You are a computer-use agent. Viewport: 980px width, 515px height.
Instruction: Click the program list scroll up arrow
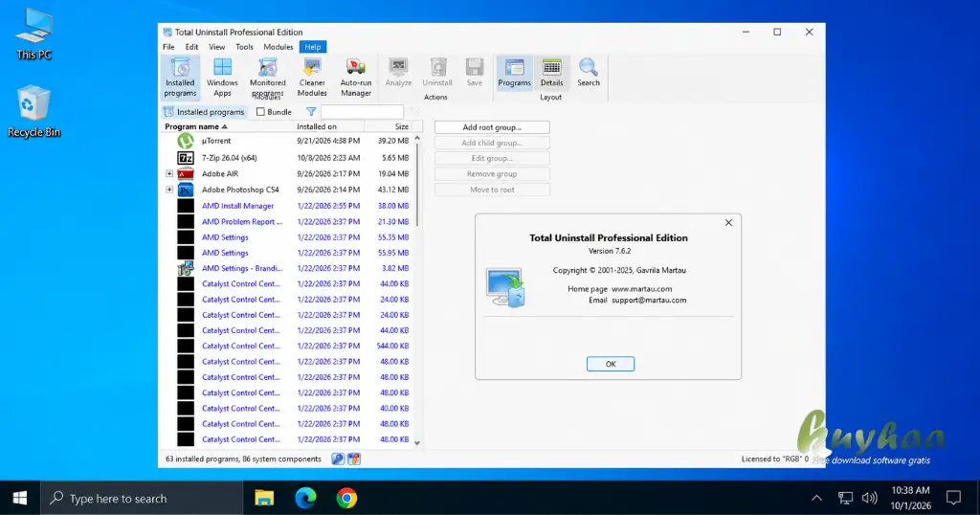point(417,138)
